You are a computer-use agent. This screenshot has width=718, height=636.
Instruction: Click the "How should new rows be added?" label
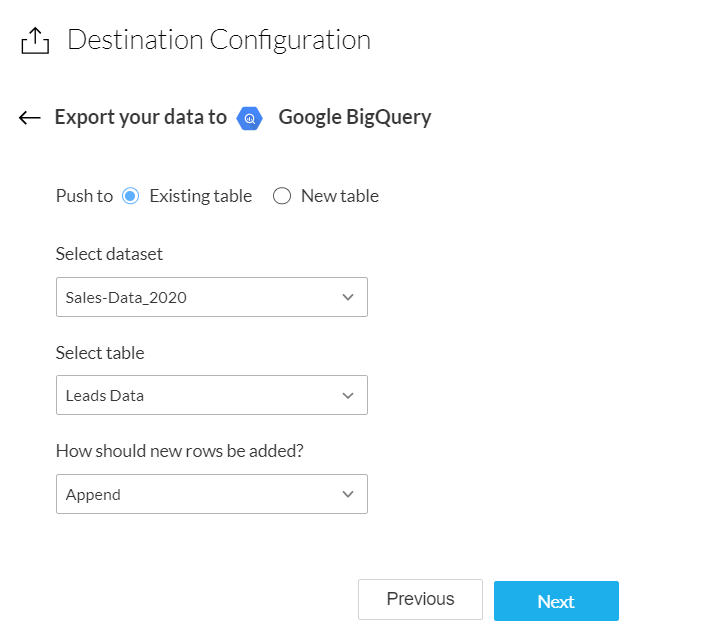tap(180, 451)
